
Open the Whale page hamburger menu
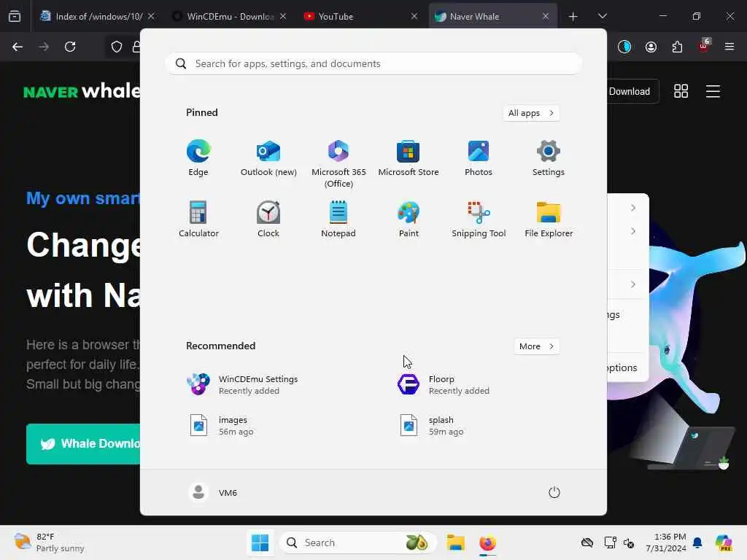[713, 91]
